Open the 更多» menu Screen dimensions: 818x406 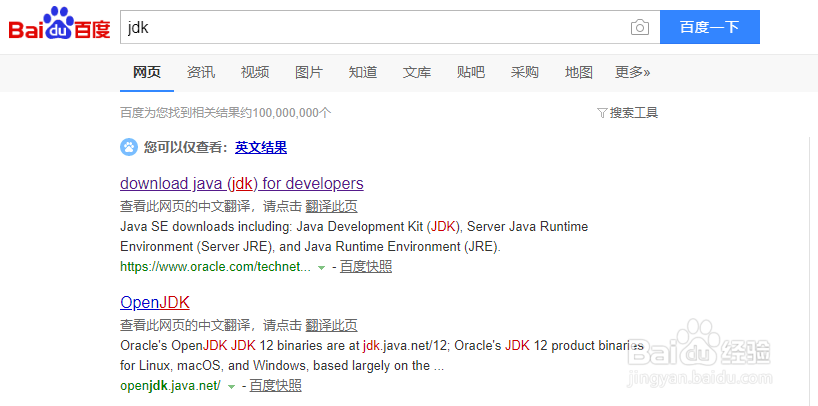[632, 72]
